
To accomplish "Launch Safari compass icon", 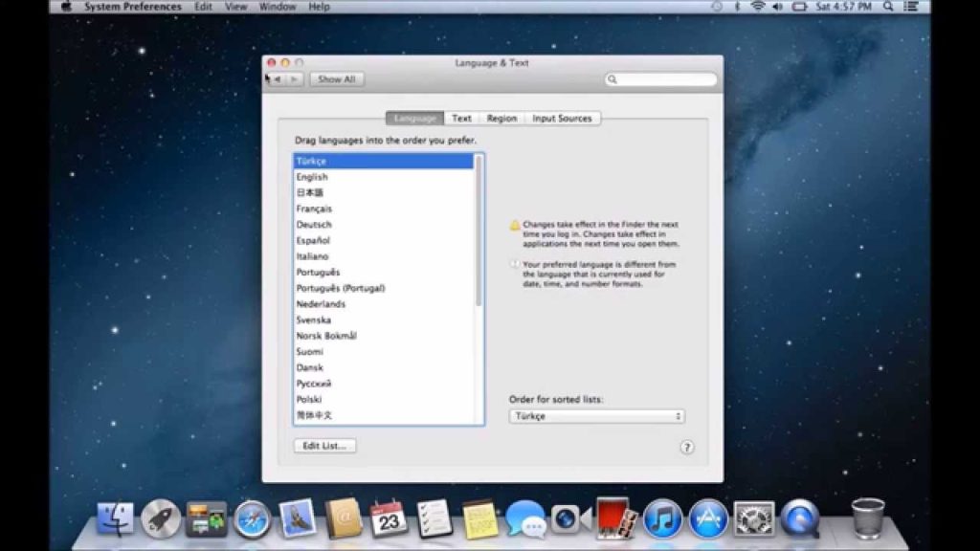I will (252, 519).
